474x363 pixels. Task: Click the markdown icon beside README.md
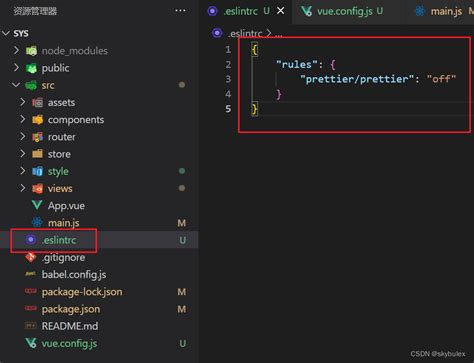click(x=31, y=326)
